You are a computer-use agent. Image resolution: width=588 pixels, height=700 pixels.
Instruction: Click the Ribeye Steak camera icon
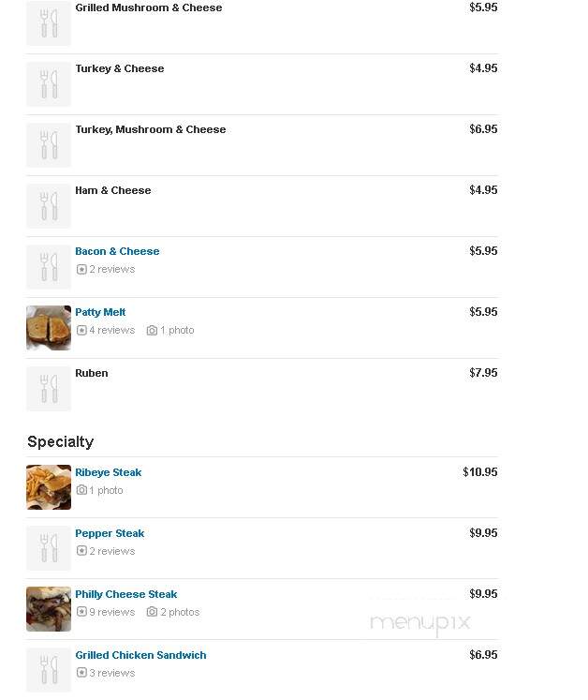coord(81,490)
